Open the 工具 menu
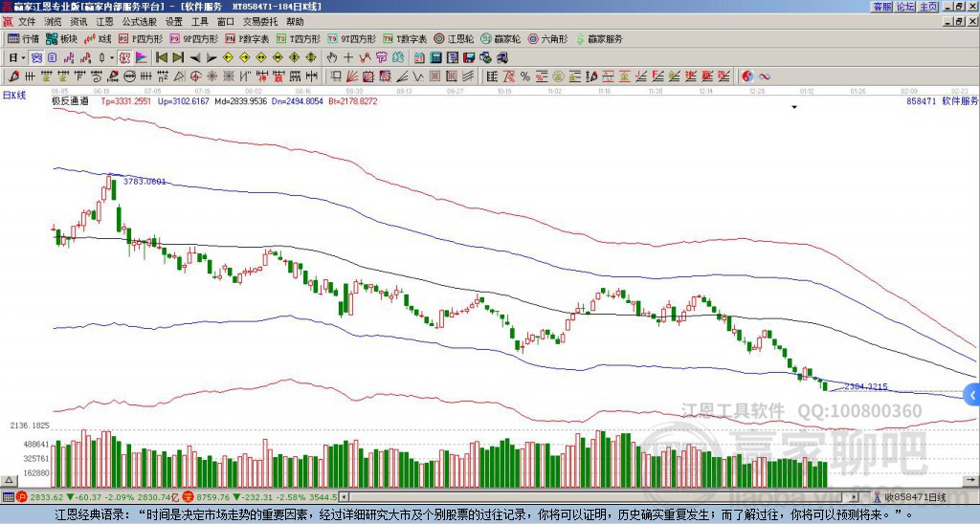 click(x=199, y=22)
